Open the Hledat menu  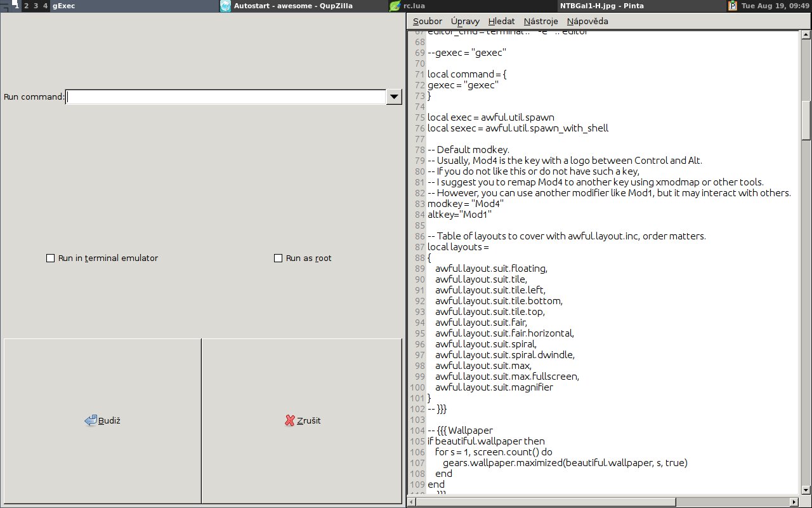[x=502, y=21]
